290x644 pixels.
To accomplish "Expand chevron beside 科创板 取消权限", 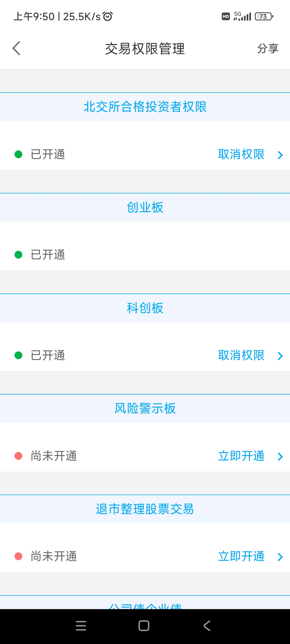I will pos(280,356).
